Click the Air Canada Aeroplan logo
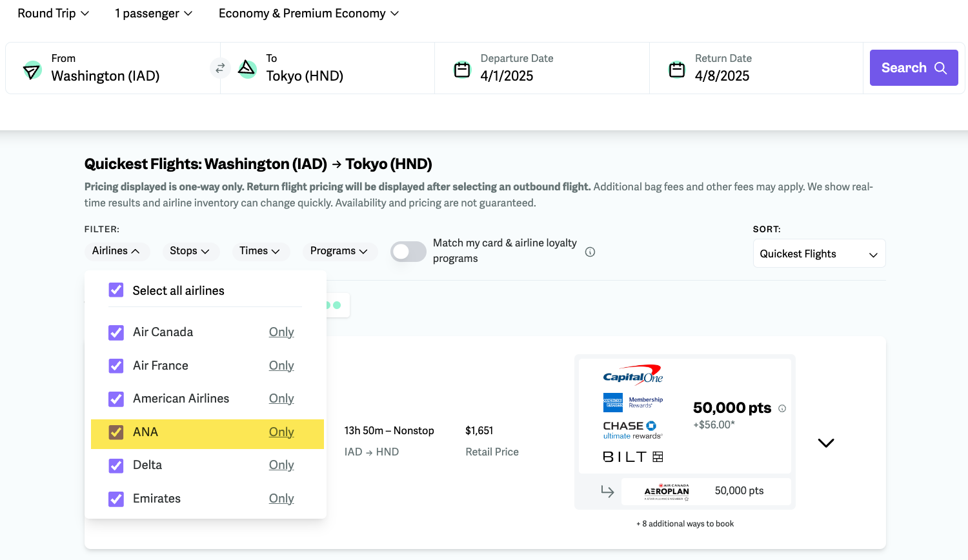Image resolution: width=968 pixels, height=560 pixels. [667, 492]
